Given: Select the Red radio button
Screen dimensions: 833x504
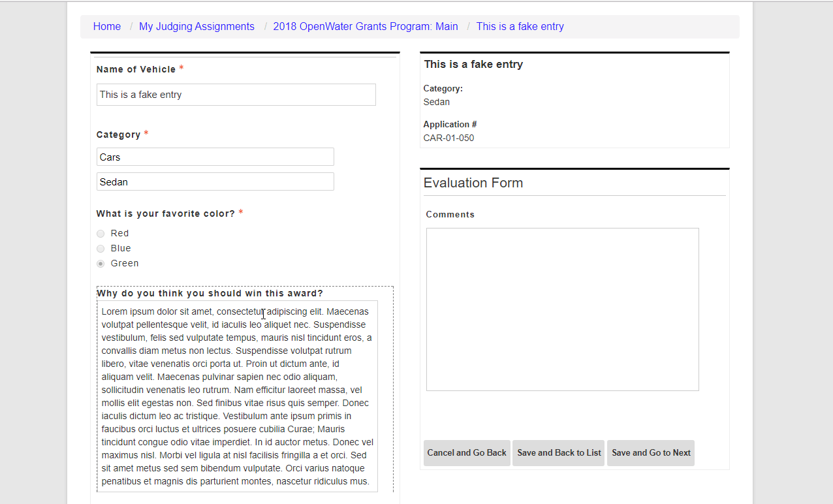Looking at the screenshot, I should [101, 234].
